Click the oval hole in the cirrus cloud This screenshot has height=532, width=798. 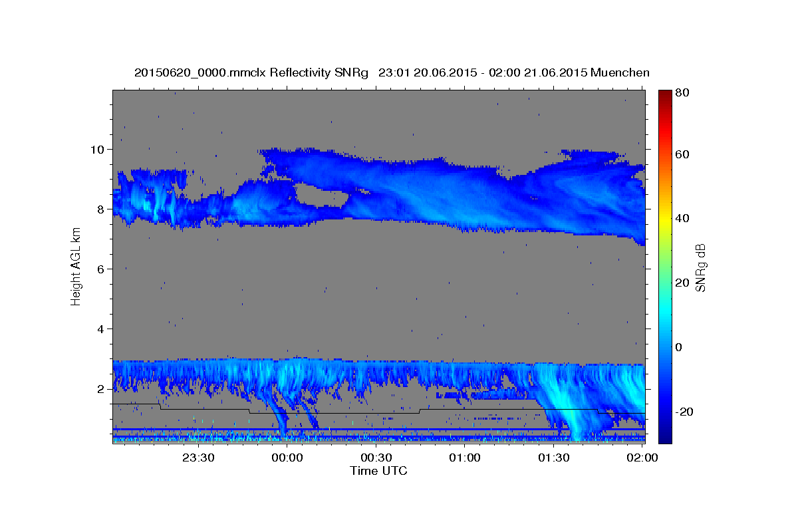[x=321, y=196]
